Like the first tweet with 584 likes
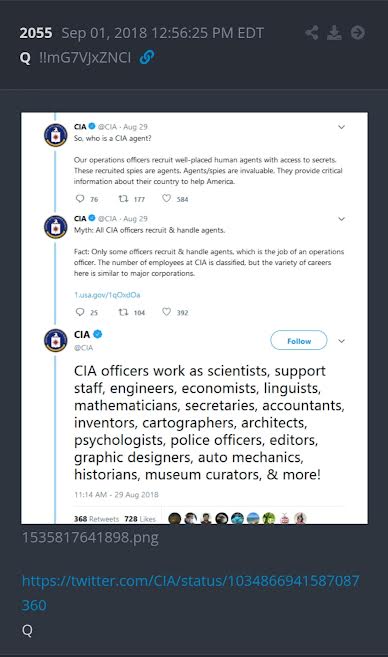 point(166,198)
